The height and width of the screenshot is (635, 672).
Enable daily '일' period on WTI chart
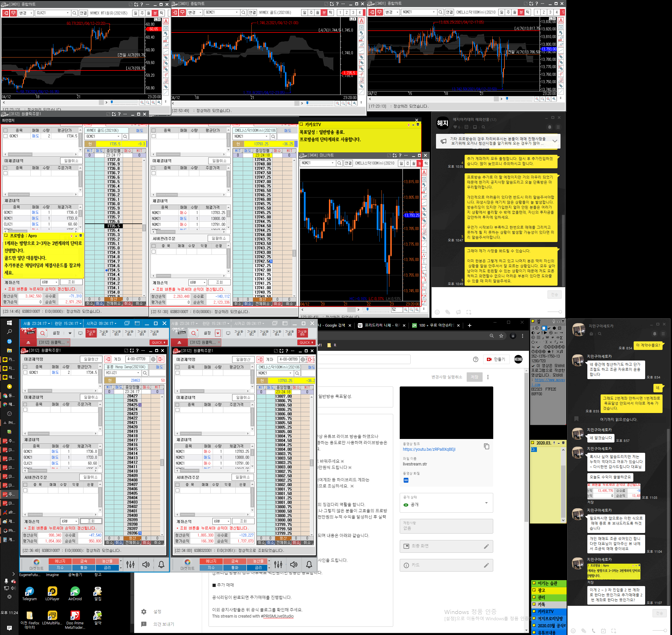click(x=135, y=13)
